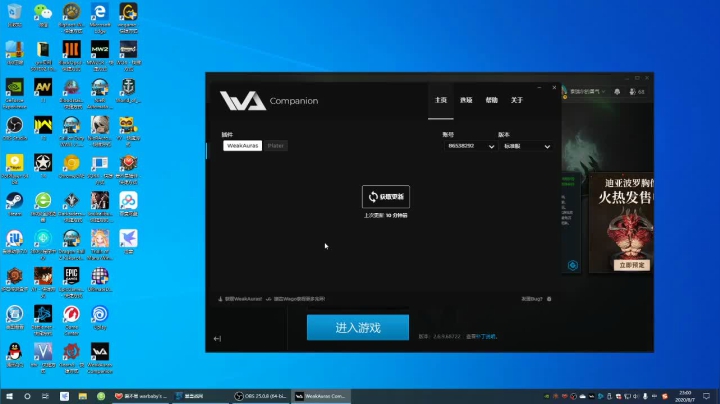Launch the yellow PotPlayer shortcut
Viewport: 720px width, 404px height.
[x=15, y=168]
